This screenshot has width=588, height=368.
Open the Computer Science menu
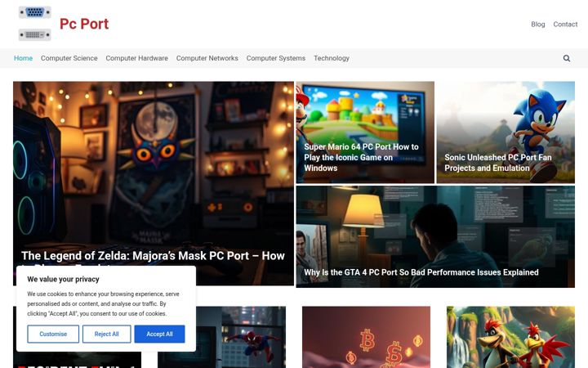point(69,58)
